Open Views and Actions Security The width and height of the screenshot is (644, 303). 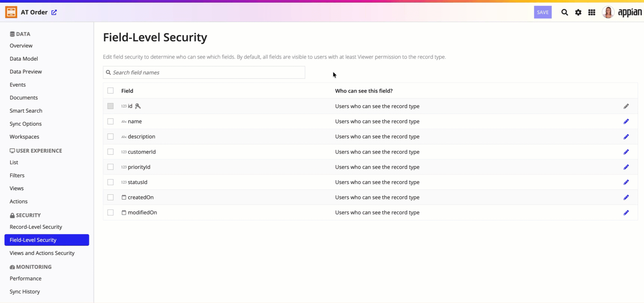pos(42,253)
